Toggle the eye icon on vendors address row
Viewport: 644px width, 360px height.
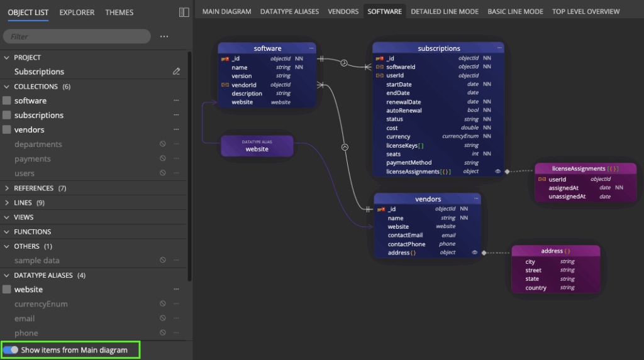[475, 253]
